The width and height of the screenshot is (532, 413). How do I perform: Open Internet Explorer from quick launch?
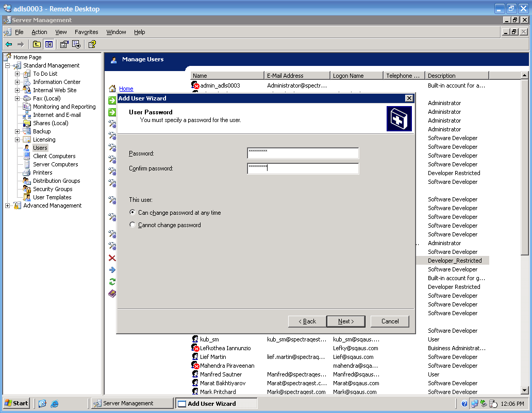click(54, 403)
